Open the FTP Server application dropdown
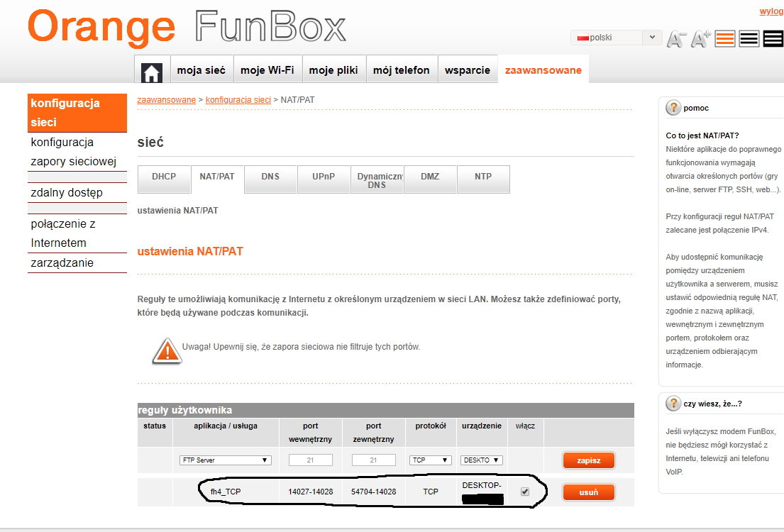Image resolution: width=784 pixels, height=532 pixels. click(x=225, y=460)
